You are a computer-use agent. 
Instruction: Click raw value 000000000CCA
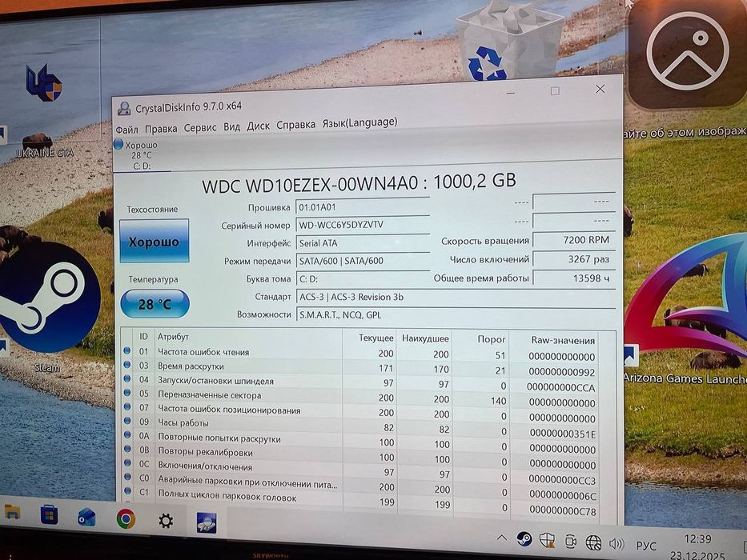pos(560,387)
